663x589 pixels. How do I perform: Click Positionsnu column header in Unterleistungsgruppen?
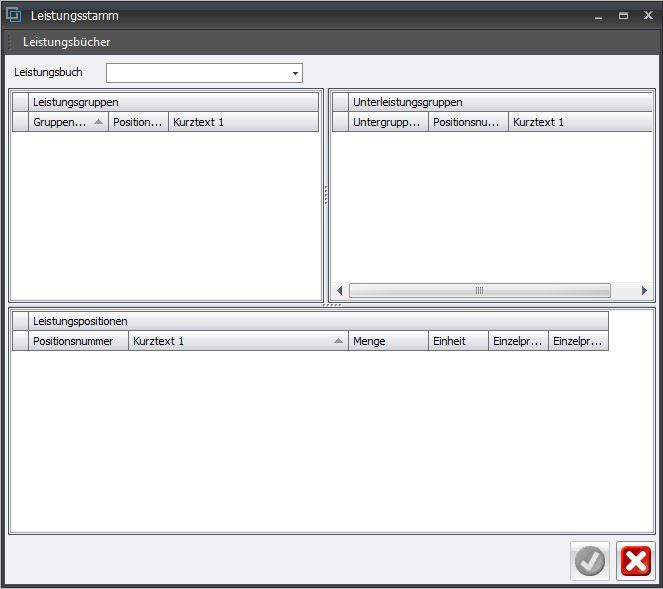point(468,122)
